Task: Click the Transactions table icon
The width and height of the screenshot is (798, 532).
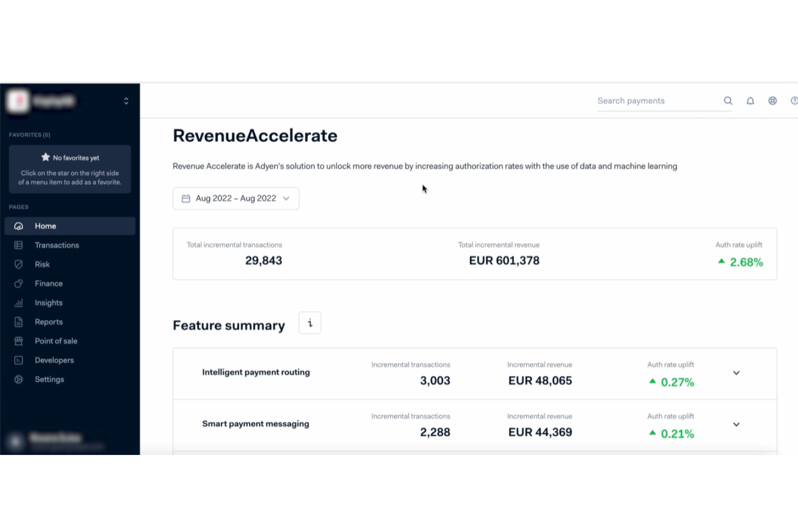Action: [18, 245]
